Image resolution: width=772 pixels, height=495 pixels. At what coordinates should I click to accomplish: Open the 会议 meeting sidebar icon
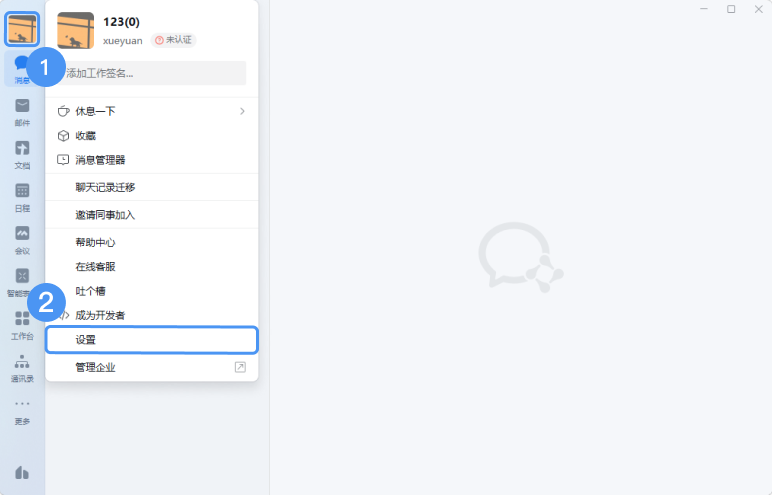click(22, 240)
